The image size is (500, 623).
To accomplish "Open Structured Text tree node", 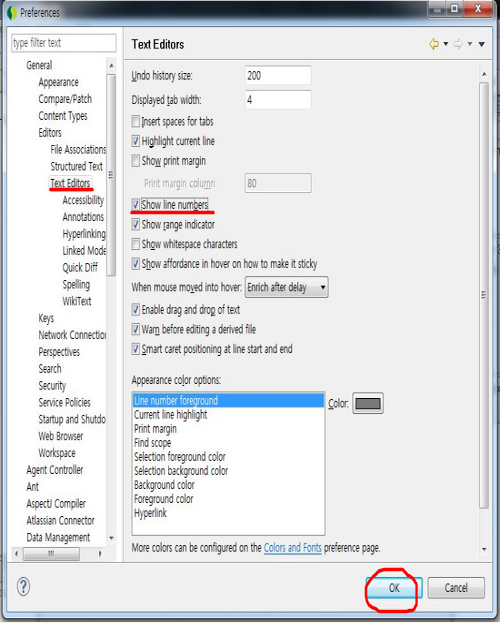I will pyautogui.click(x=76, y=166).
